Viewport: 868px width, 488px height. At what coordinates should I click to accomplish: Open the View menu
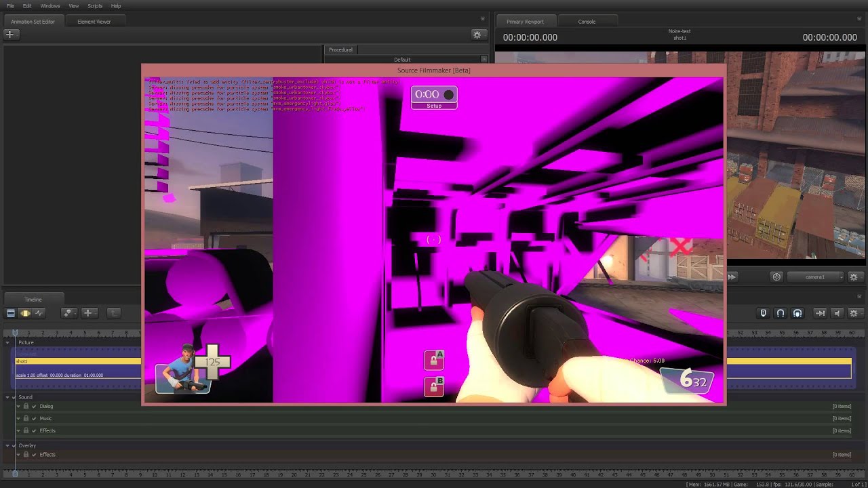coord(74,6)
